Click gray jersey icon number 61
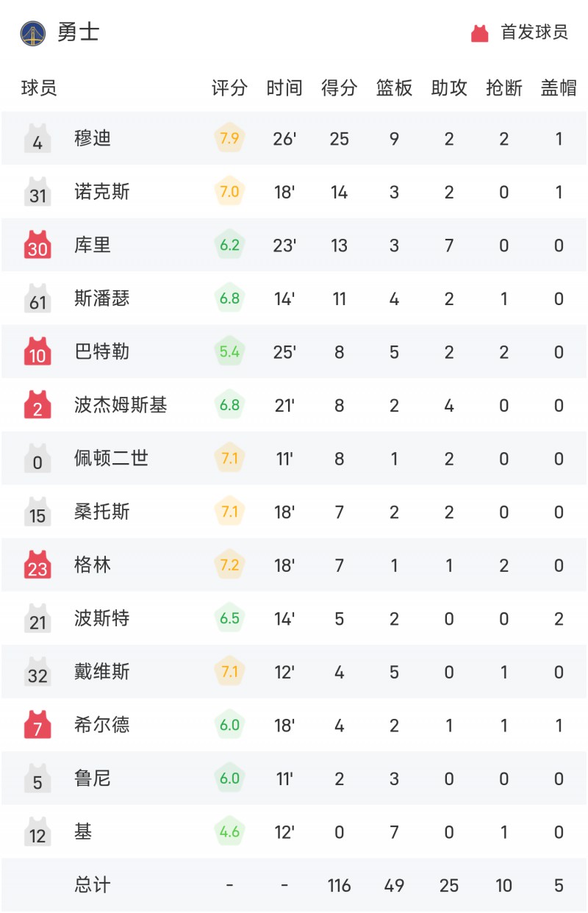Image resolution: width=588 pixels, height=913 pixels. (x=37, y=298)
